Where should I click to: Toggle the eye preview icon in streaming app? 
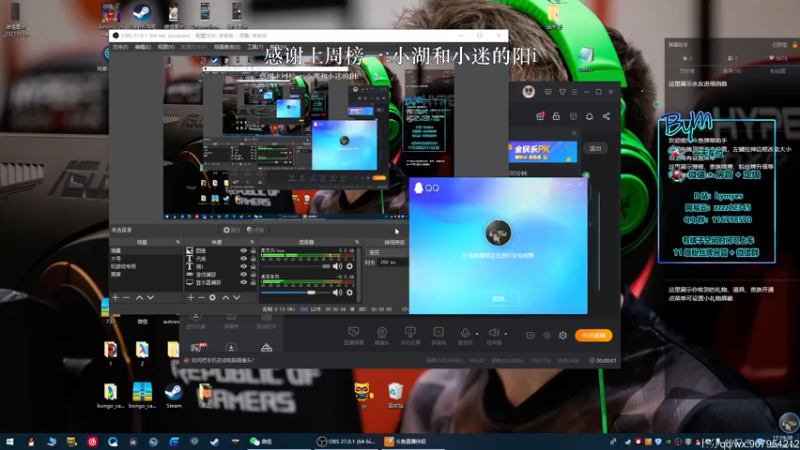click(x=547, y=335)
